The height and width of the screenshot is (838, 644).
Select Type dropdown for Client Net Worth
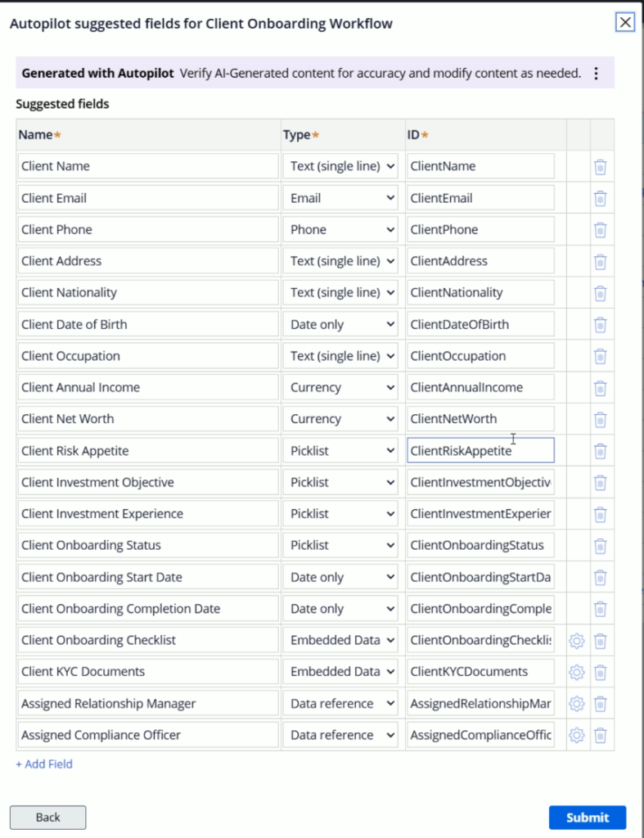[x=340, y=419]
